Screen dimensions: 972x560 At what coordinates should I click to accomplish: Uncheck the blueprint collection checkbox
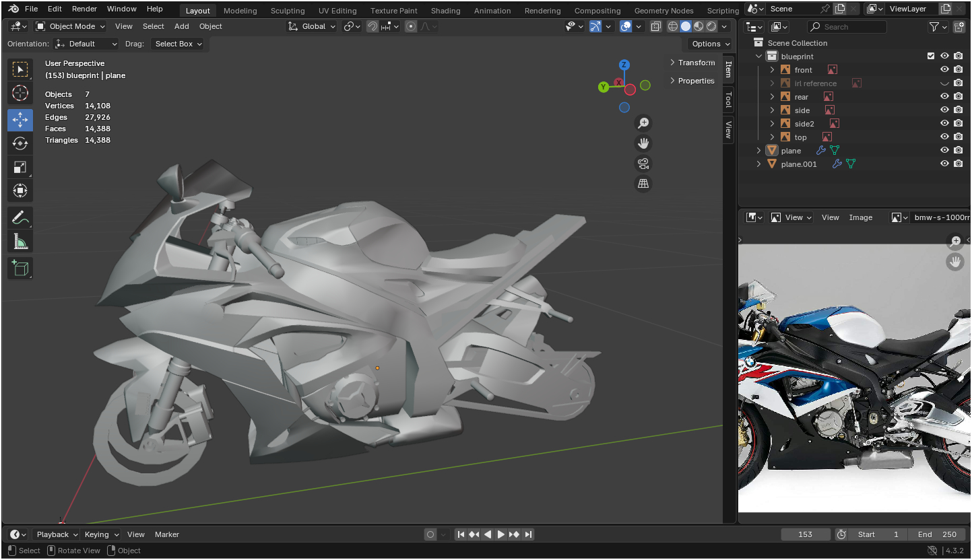[932, 57]
